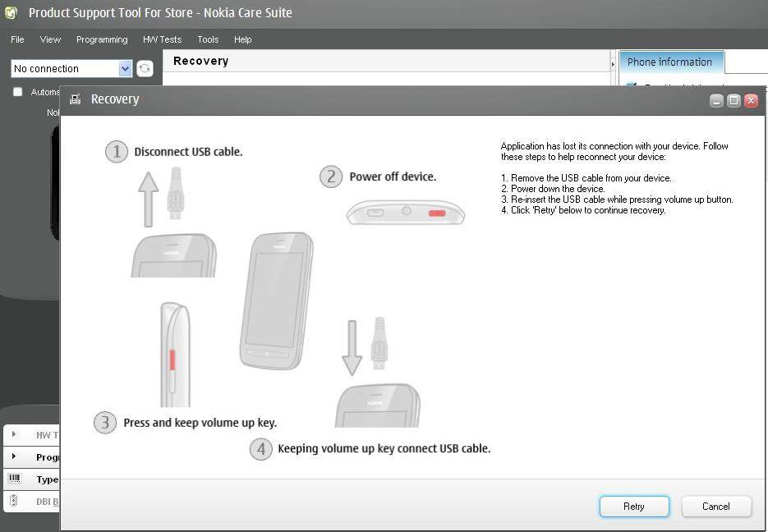Image resolution: width=768 pixels, height=532 pixels.
Task: Close the Recovery dialog
Action: pos(751,101)
